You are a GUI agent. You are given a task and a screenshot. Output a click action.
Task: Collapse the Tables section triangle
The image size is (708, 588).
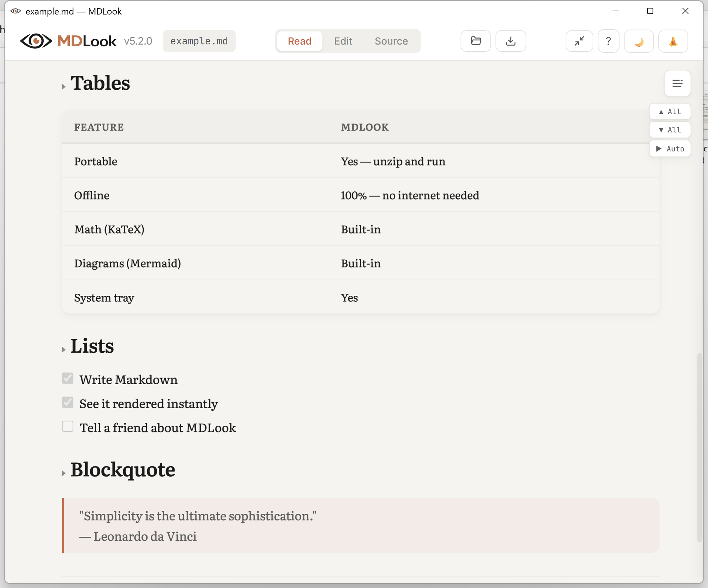tap(64, 87)
